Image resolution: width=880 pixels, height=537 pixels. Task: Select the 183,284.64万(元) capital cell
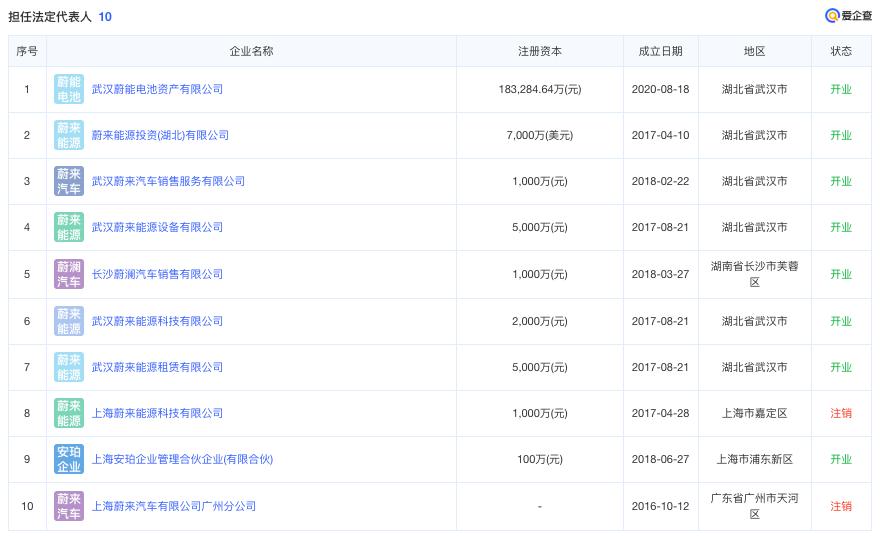(540, 89)
